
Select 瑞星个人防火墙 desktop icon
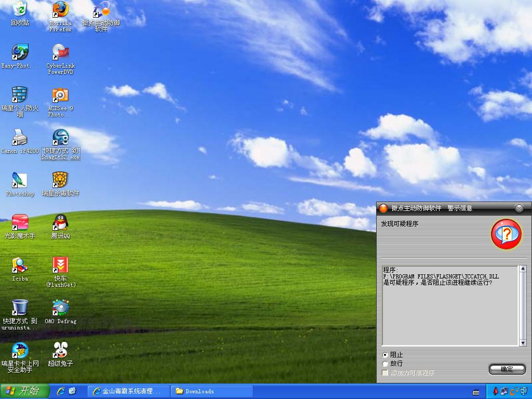(20, 95)
